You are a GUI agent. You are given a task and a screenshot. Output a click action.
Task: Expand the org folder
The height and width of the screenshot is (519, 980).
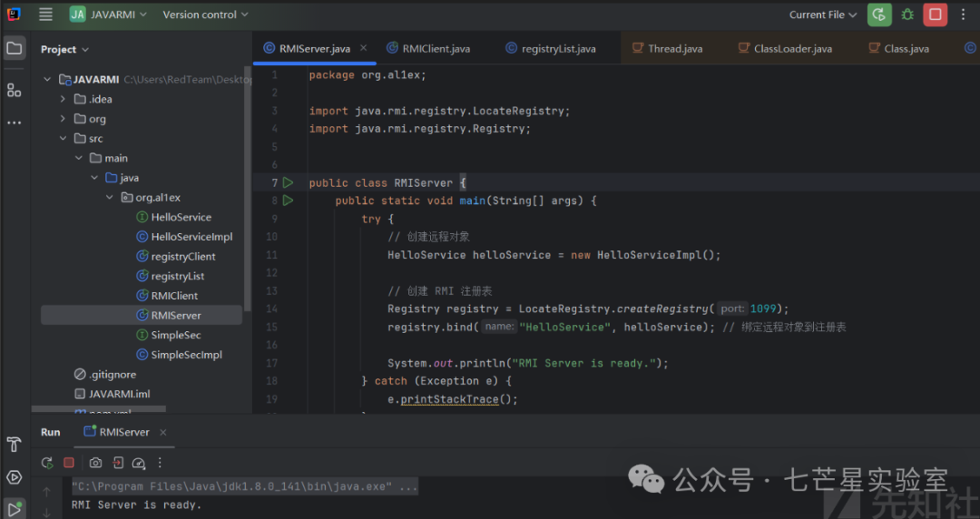point(63,119)
